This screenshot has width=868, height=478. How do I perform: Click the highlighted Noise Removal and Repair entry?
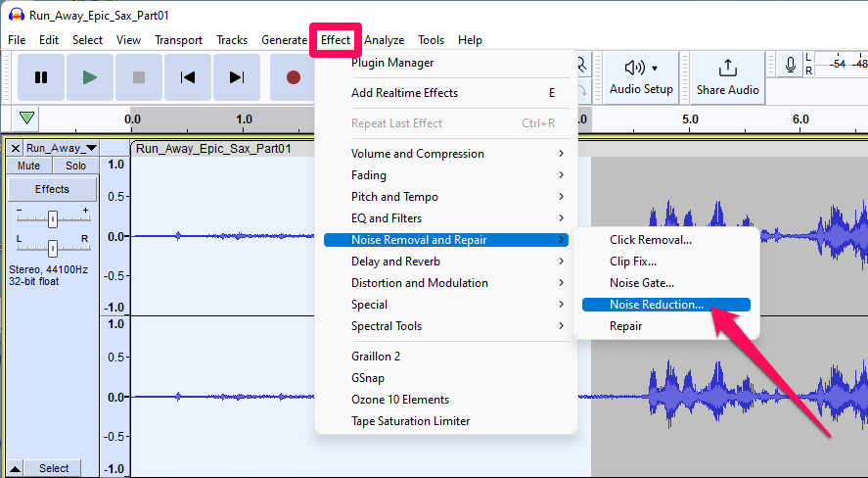tap(446, 240)
